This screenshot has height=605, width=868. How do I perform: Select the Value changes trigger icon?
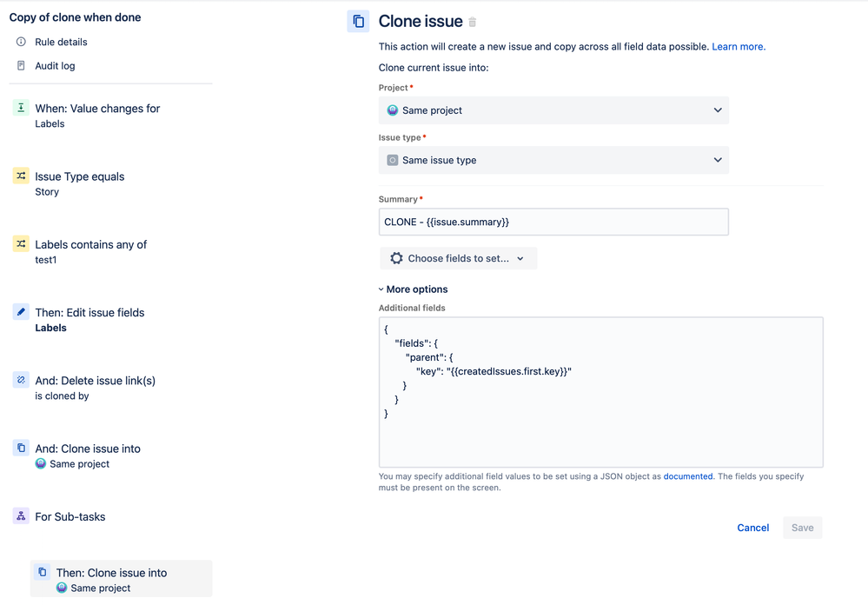coord(21,108)
